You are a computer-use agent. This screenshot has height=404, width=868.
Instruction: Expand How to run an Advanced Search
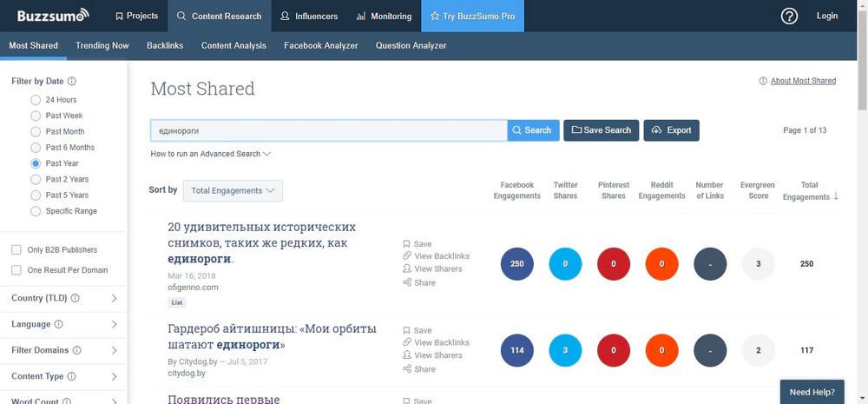[210, 154]
